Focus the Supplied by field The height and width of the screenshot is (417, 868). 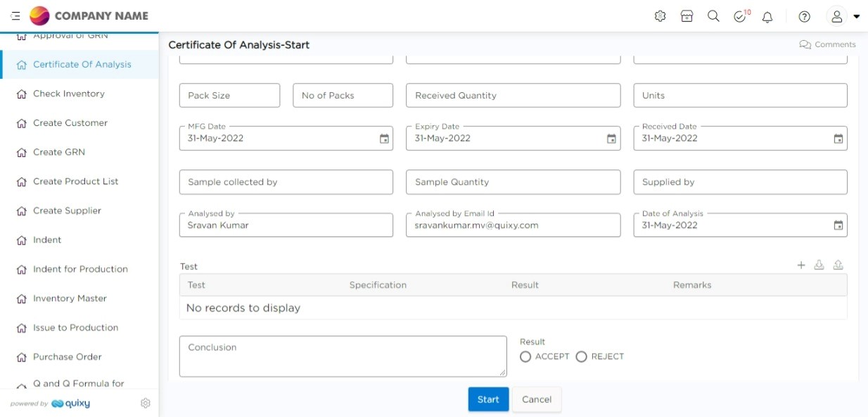(740, 182)
